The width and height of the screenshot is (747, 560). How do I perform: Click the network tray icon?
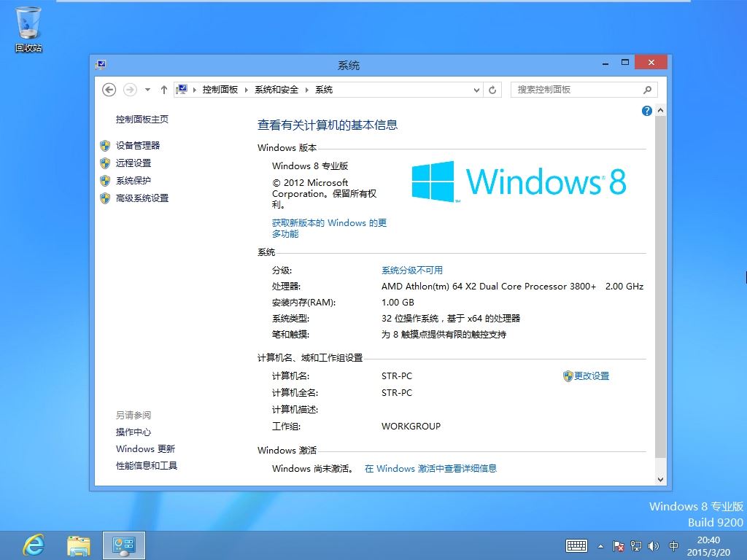pos(636,546)
